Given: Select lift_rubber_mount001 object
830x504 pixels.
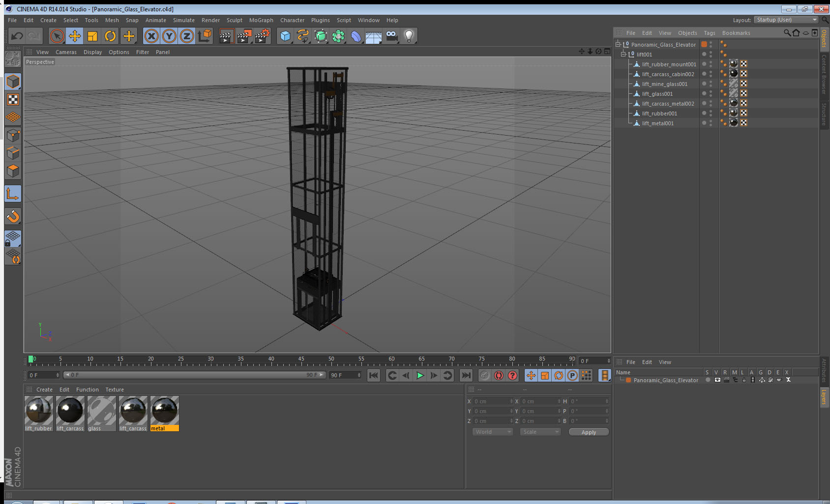Looking at the screenshot, I should click(669, 64).
